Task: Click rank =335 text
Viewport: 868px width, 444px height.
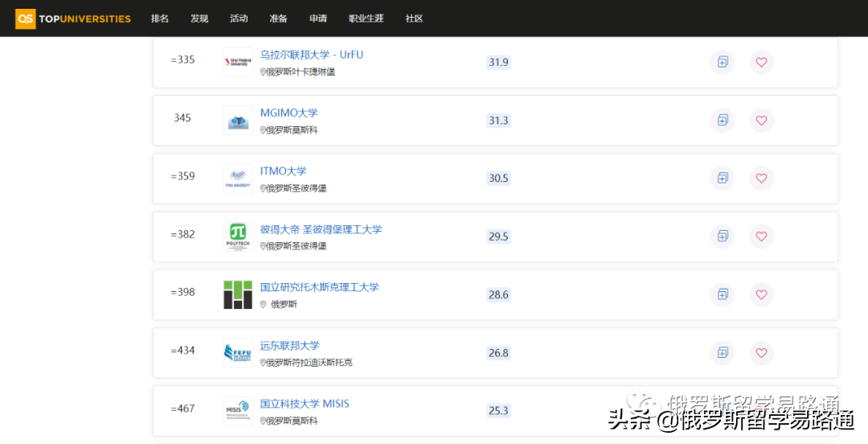Action: click(x=182, y=60)
